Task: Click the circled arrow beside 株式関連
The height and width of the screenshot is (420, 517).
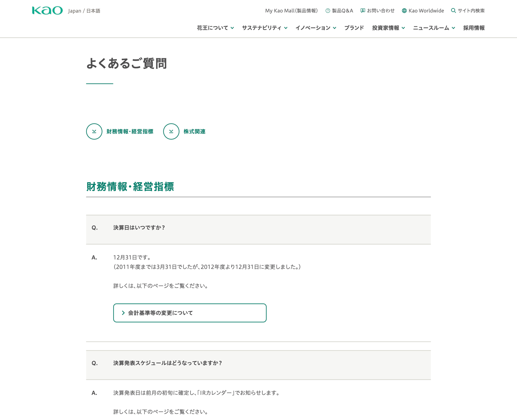Action: tap(171, 131)
